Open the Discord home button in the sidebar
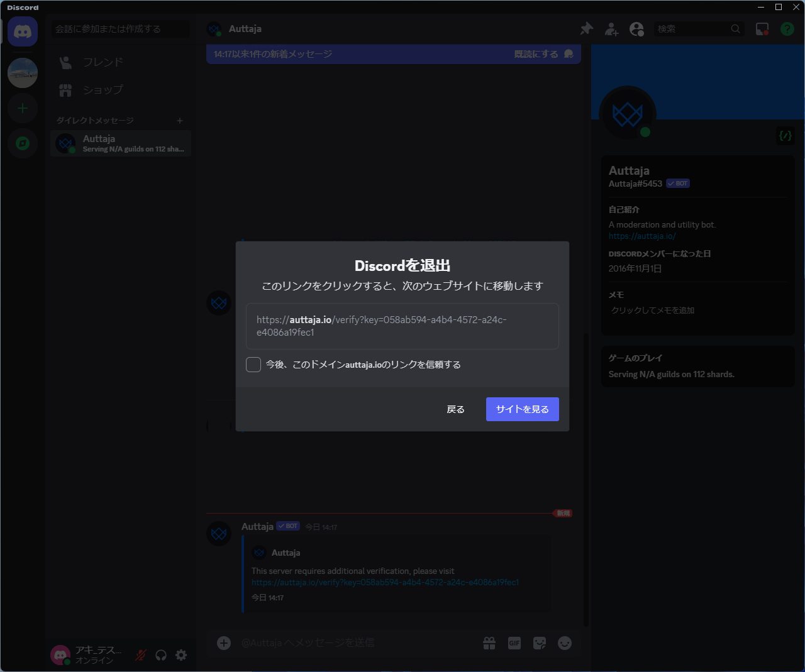 [23, 31]
